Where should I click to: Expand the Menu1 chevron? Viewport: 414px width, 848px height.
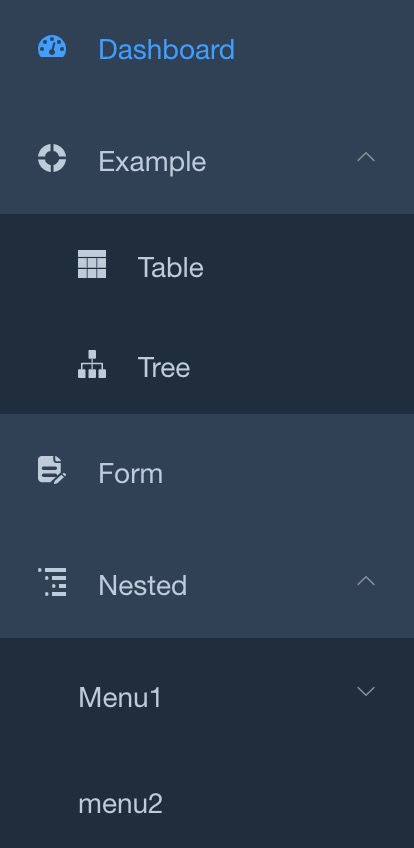pos(366,691)
